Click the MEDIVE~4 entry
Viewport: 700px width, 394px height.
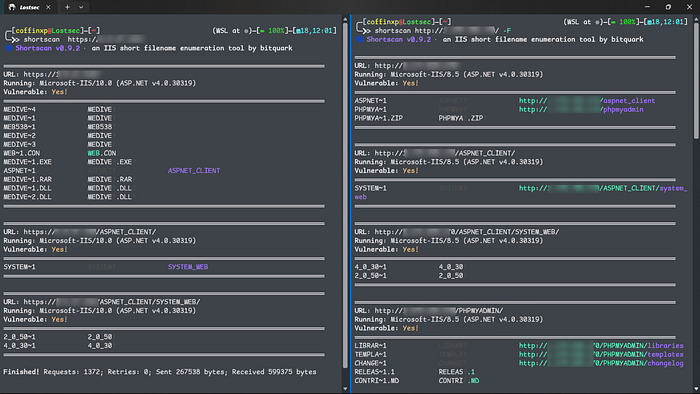[x=20, y=109]
